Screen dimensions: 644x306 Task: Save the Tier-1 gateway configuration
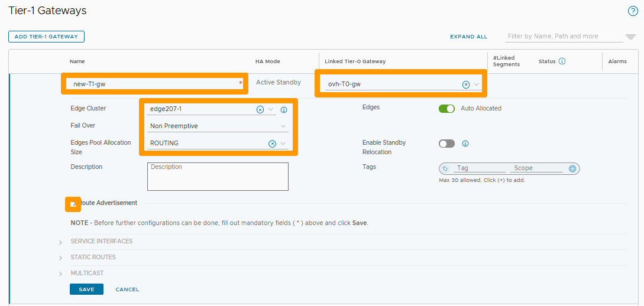tap(86, 289)
